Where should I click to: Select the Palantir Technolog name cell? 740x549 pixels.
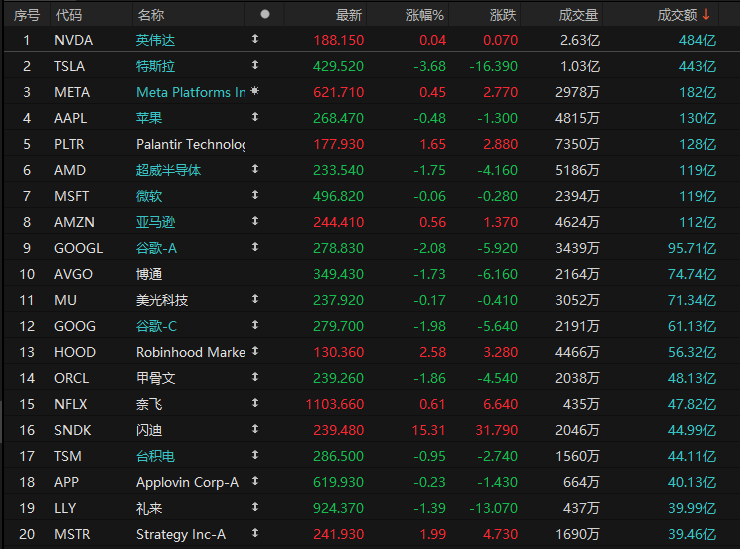190,144
